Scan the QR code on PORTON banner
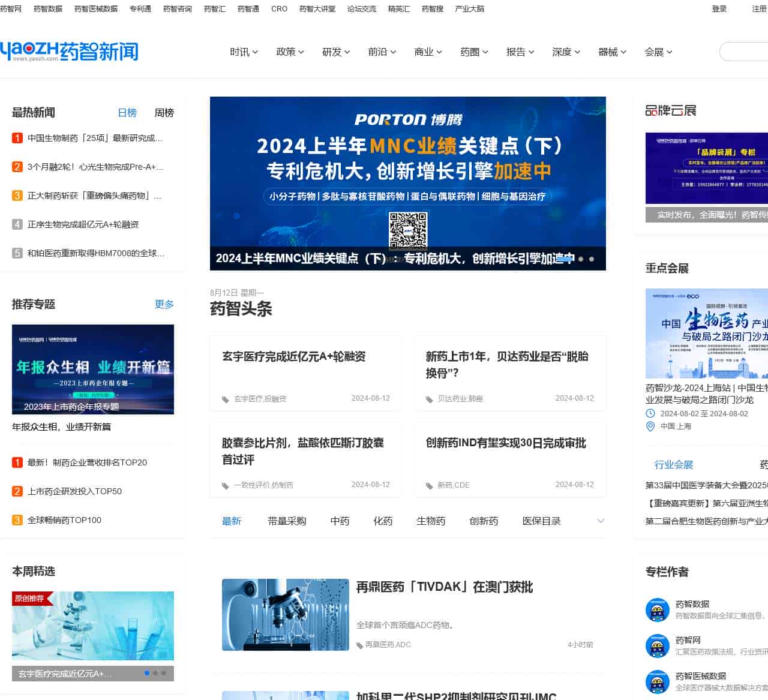The width and height of the screenshot is (768, 700). pyautogui.click(x=408, y=231)
